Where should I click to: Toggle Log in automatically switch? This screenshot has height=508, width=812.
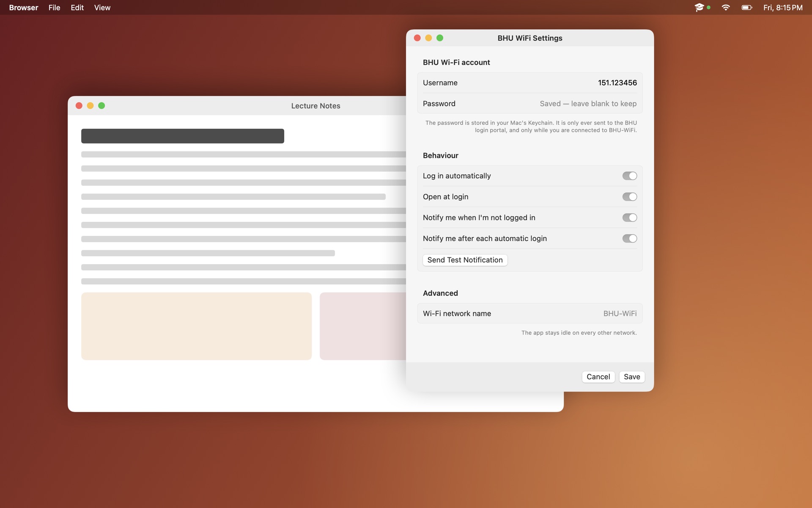[x=629, y=176]
